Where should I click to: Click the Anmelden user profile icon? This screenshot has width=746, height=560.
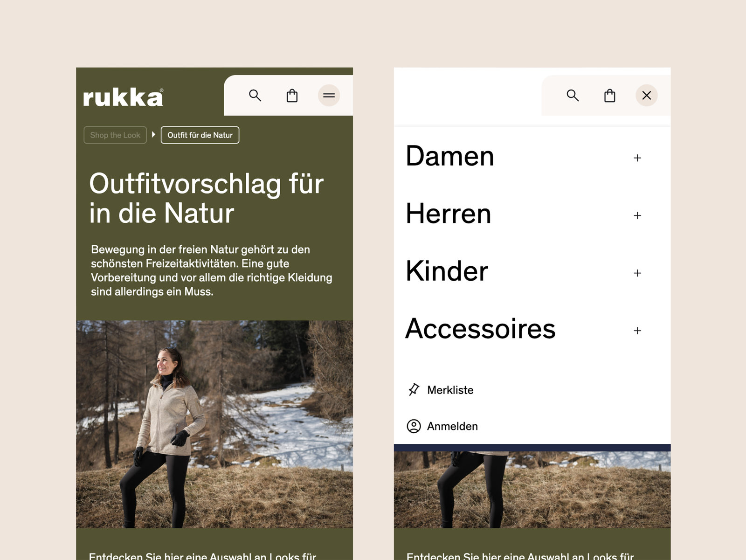[x=414, y=426]
